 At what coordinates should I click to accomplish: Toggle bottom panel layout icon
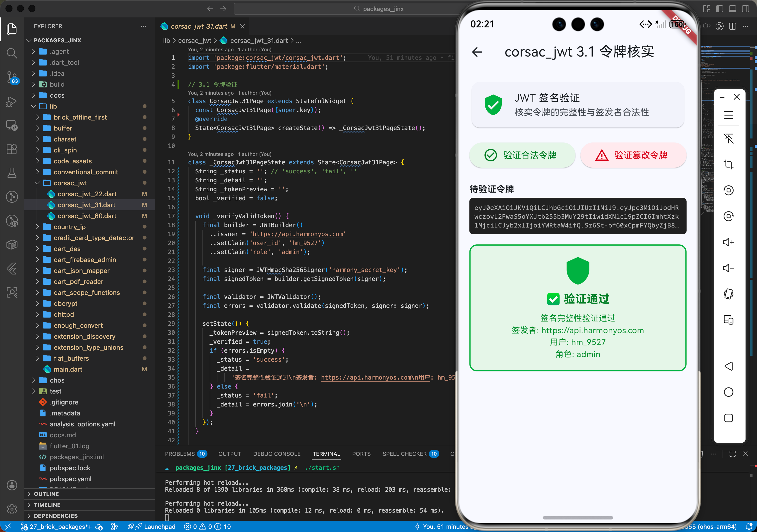tap(732, 9)
